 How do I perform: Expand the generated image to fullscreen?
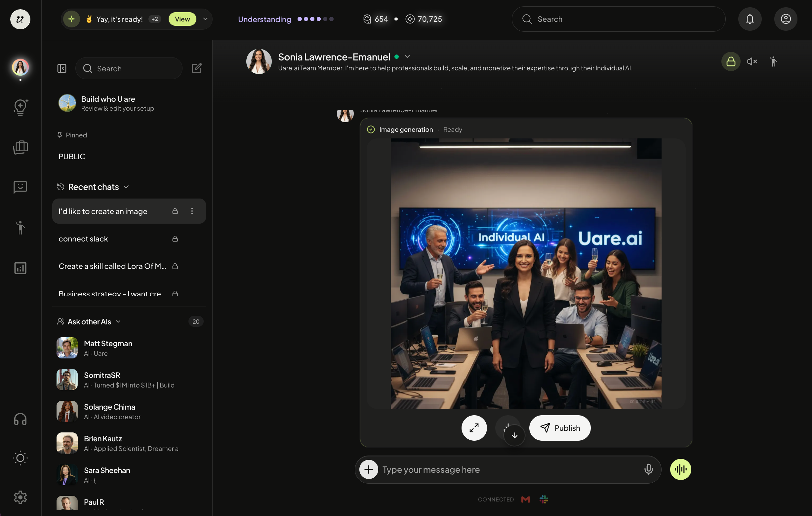(474, 428)
